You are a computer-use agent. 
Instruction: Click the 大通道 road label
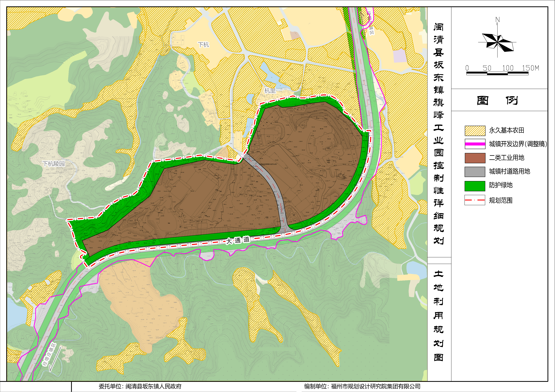click(238, 240)
